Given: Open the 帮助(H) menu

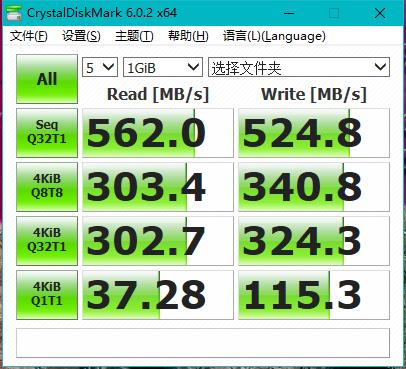Looking at the screenshot, I should tap(188, 36).
